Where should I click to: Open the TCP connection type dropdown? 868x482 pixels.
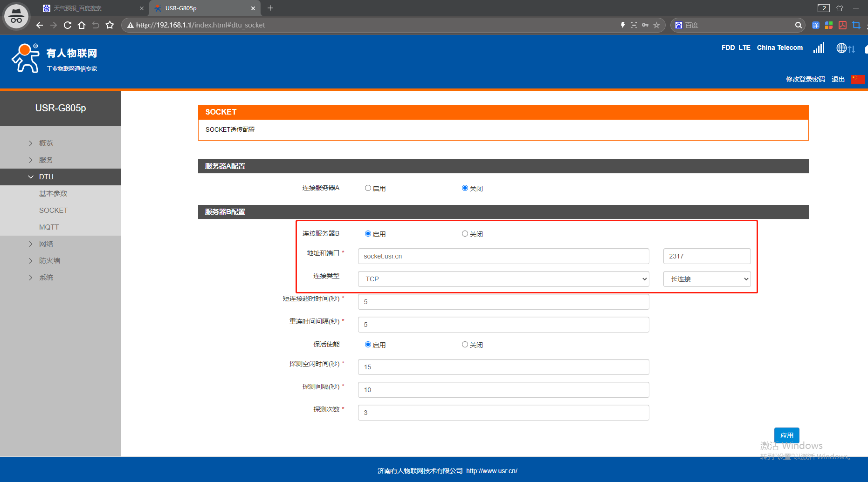coord(503,279)
